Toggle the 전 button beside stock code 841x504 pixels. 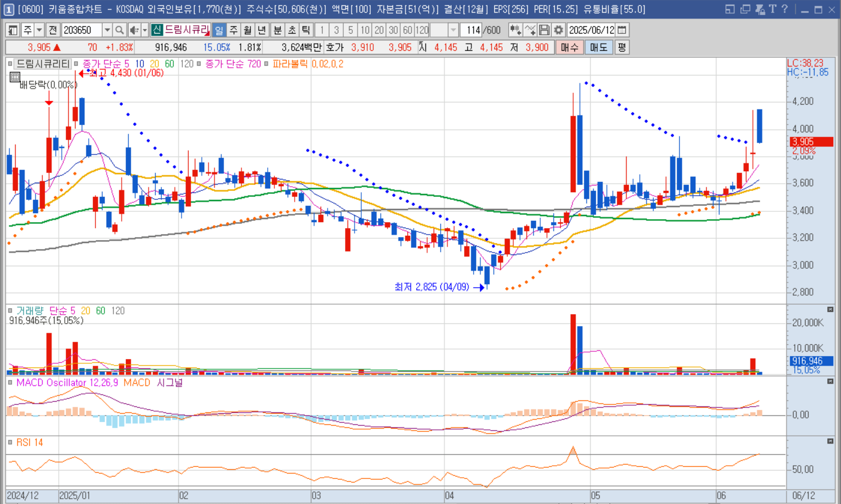[53, 30]
